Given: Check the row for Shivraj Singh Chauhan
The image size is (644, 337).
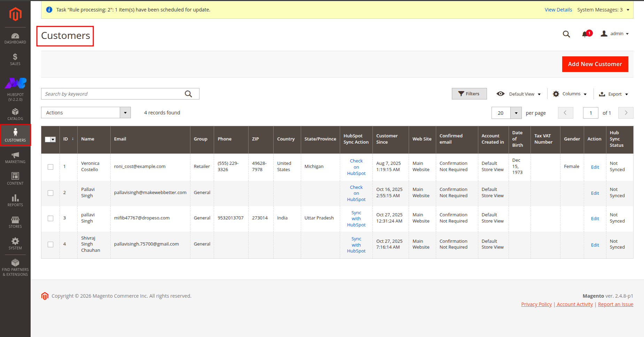Looking at the screenshot, I should click(50, 244).
